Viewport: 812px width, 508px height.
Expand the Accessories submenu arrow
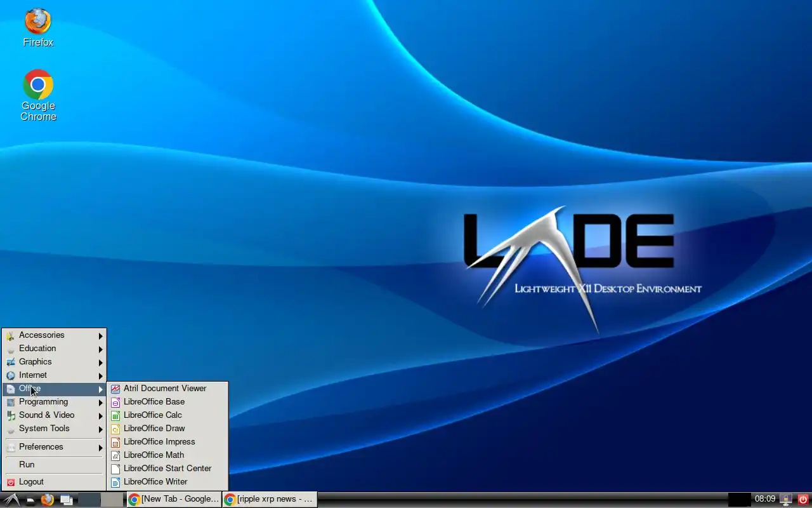[100, 336]
